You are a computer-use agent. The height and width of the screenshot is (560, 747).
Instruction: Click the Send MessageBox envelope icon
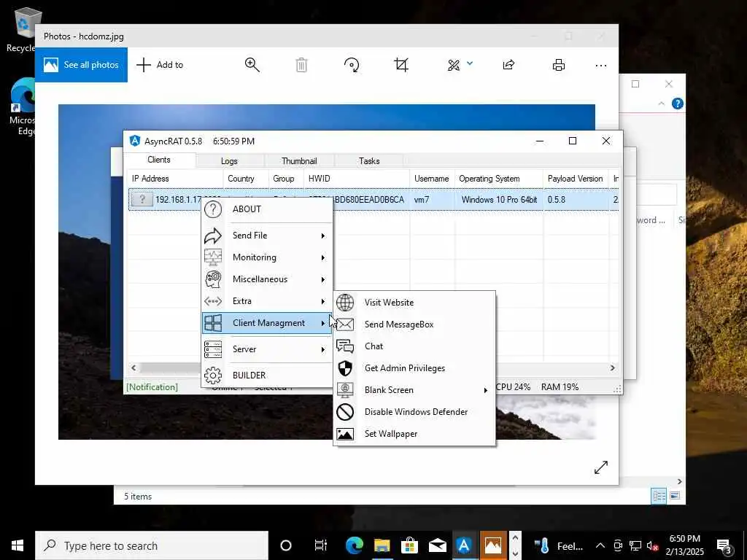click(345, 324)
